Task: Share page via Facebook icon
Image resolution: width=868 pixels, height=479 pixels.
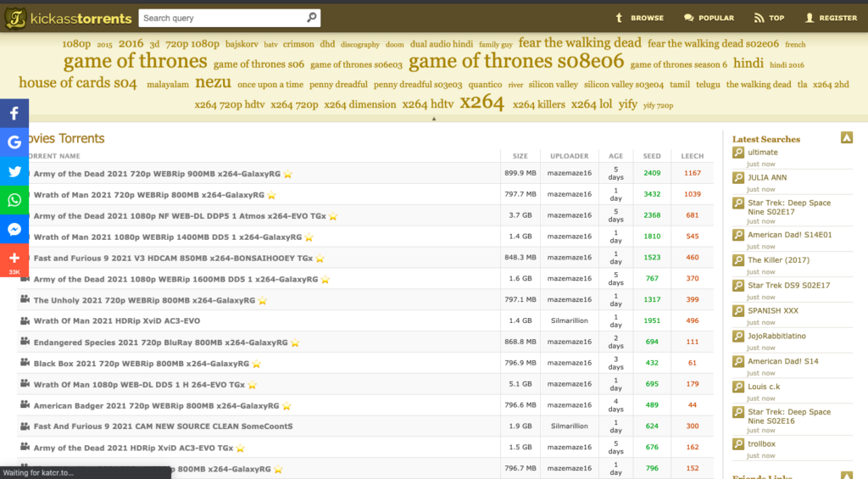Action: (14, 114)
